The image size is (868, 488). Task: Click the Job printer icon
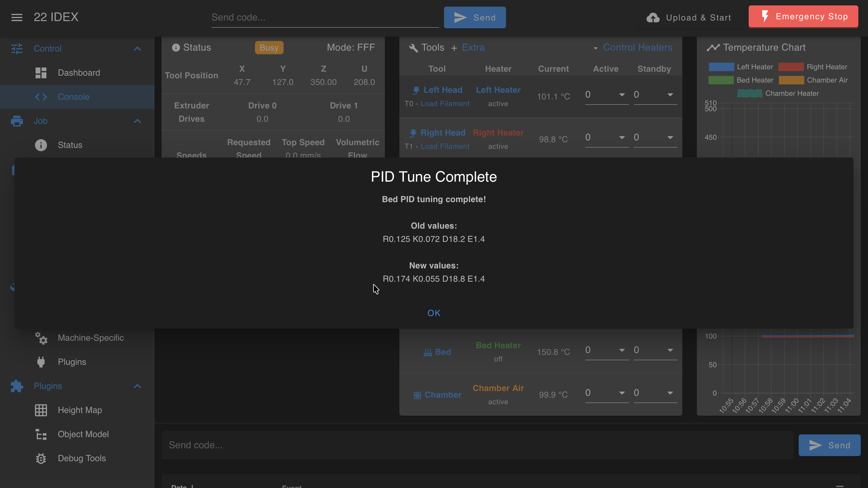(17, 121)
